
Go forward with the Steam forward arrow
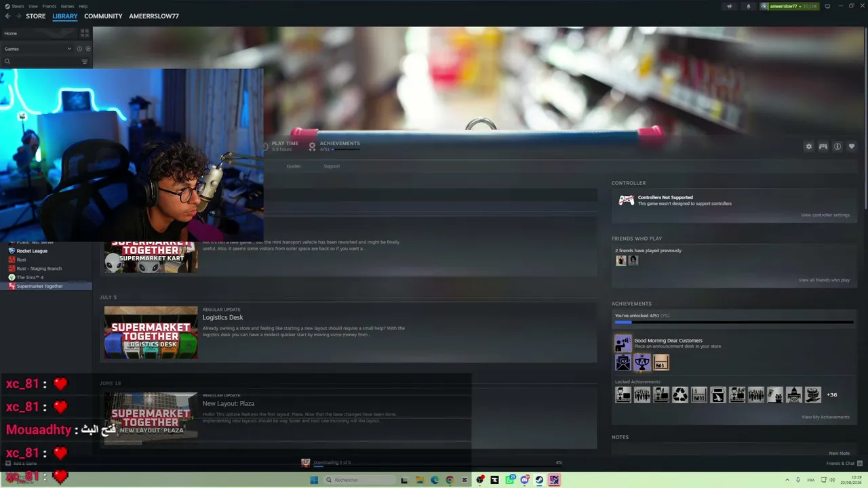tap(18, 16)
